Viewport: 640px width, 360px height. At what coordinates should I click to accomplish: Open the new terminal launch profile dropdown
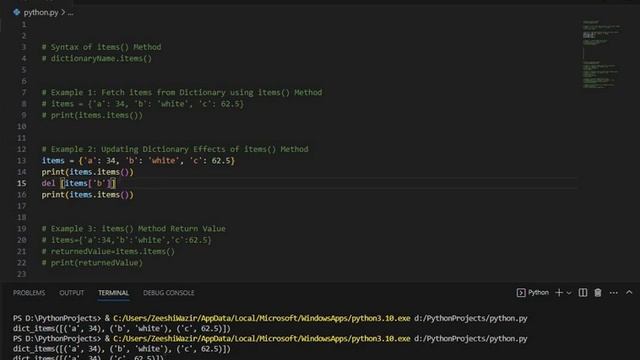pos(569,293)
